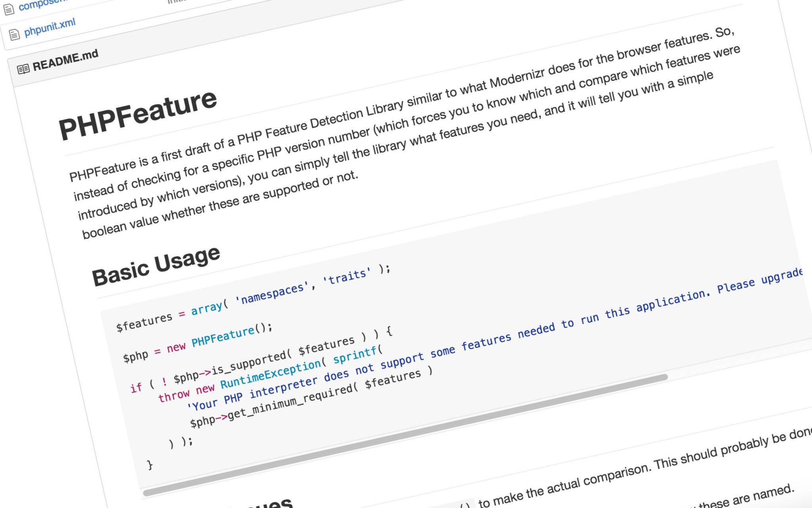
Task: Click 'RuntimeException' in the code block
Action: [x=270, y=374]
